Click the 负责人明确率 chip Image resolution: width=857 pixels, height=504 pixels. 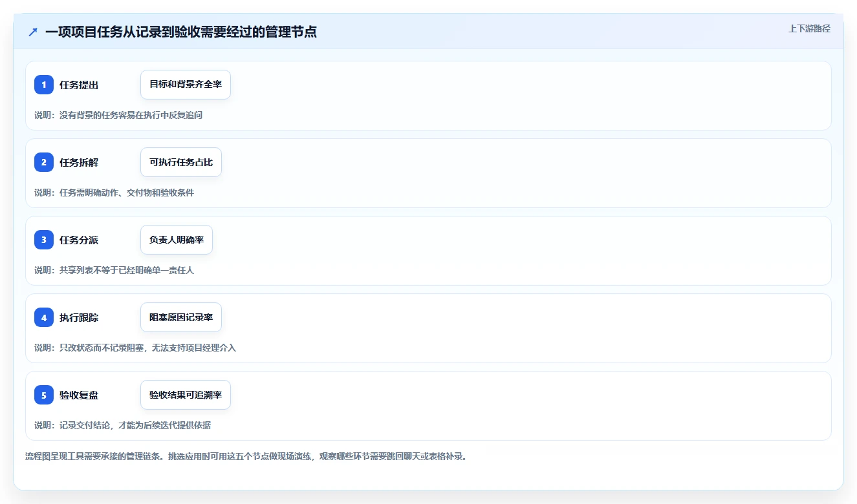click(x=177, y=240)
